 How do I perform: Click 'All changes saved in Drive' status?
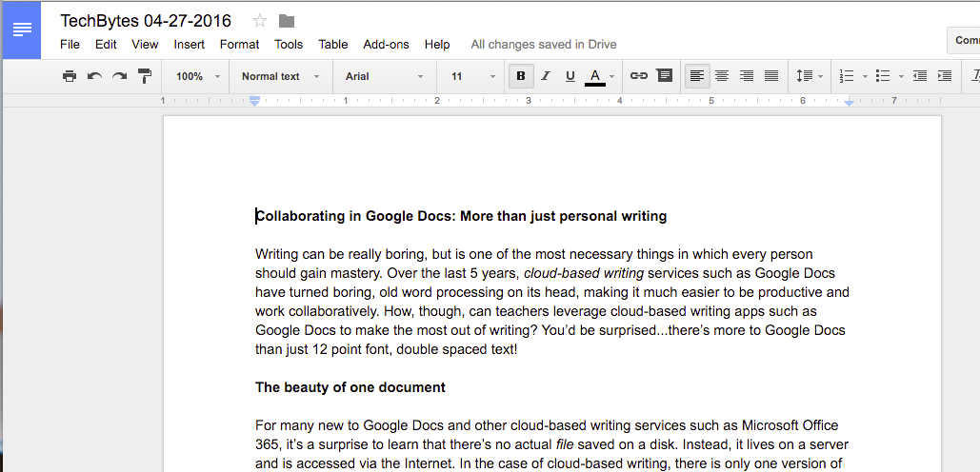click(x=544, y=45)
